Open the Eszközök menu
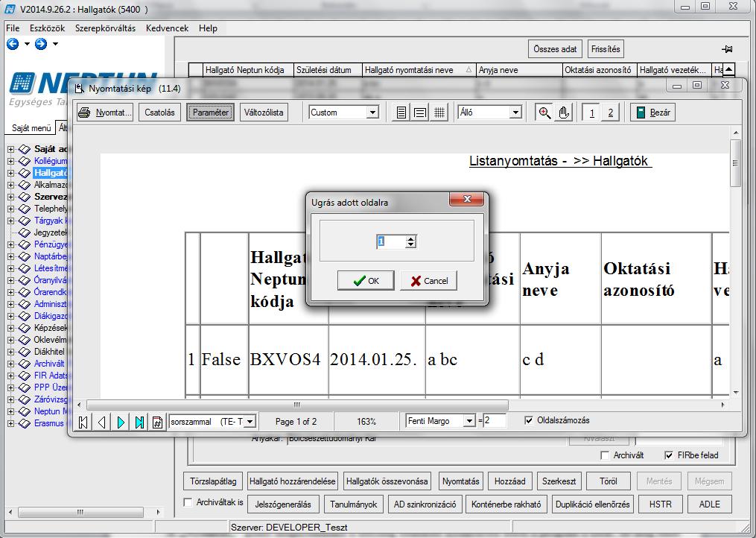 click(x=47, y=28)
